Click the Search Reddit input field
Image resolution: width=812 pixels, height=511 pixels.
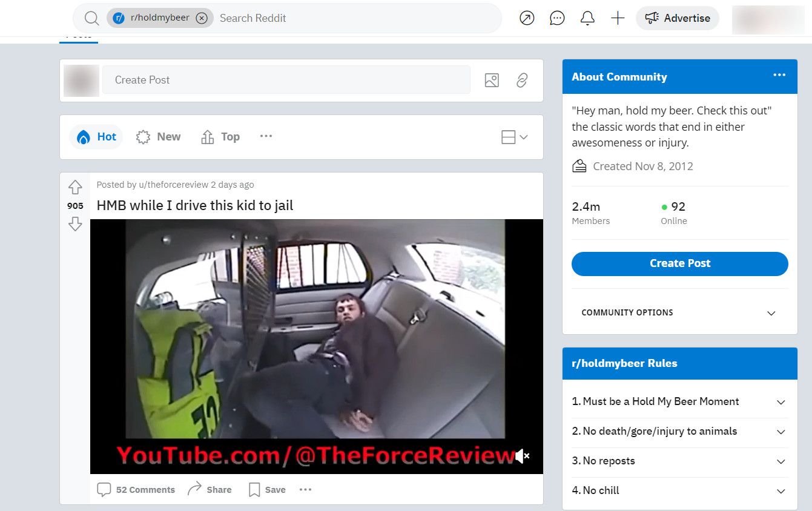click(x=351, y=18)
